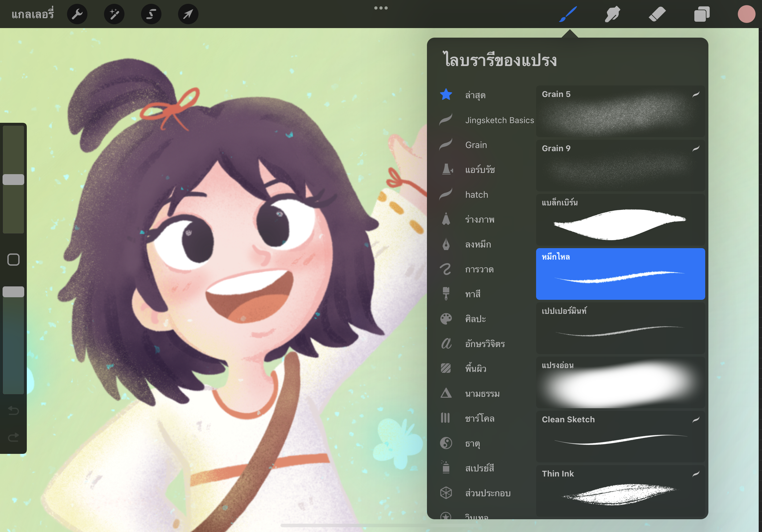The height and width of the screenshot is (532, 762).
Task: Open the Actions wrench menu
Action: coord(77,14)
